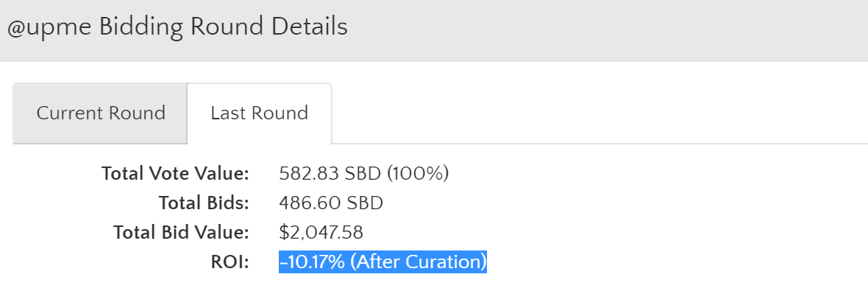The width and height of the screenshot is (868, 291).
Task: Select the 486.60 SBD bids amount
Action: [331, 203]
